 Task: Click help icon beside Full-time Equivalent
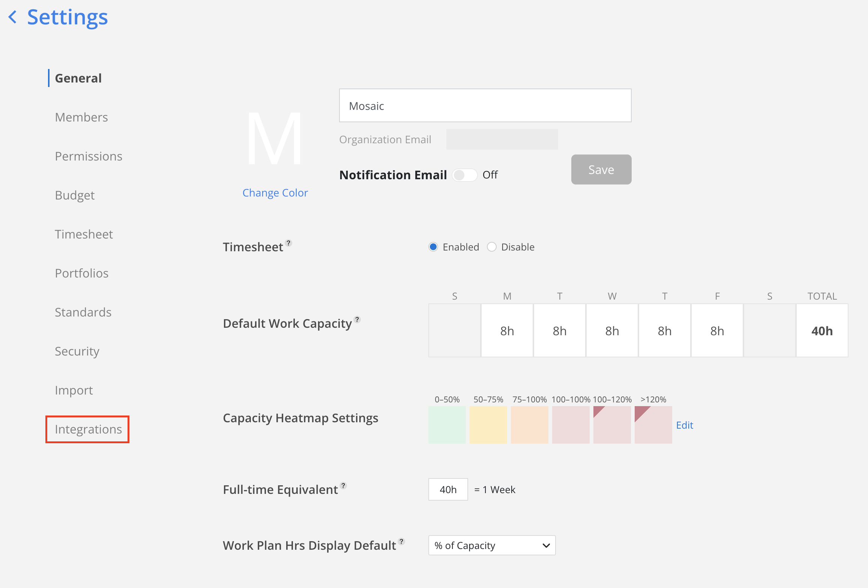(x=343, y=485)
